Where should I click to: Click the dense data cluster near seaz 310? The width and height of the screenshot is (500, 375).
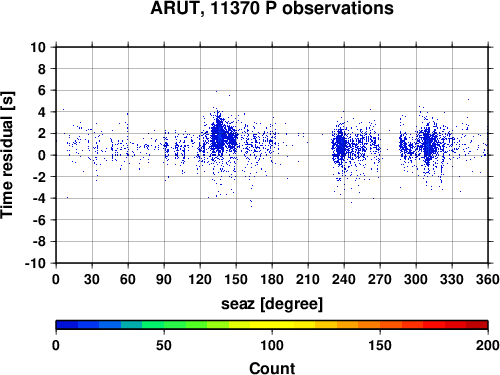(428, 145)
